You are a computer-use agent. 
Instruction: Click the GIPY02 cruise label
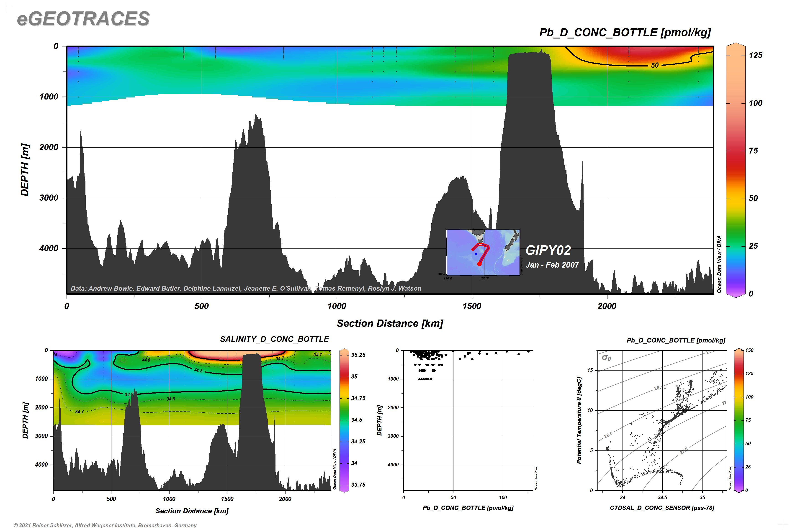tap(548, 250)
